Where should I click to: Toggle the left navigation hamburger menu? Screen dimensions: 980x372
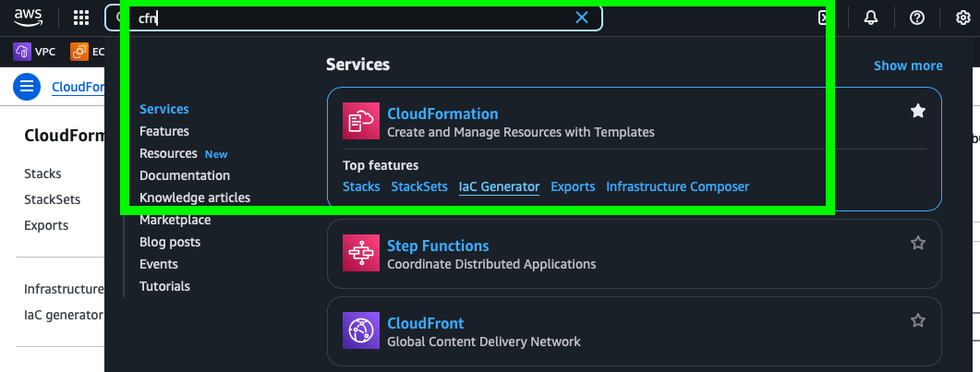pyautogui.click(x=27, y=87)
